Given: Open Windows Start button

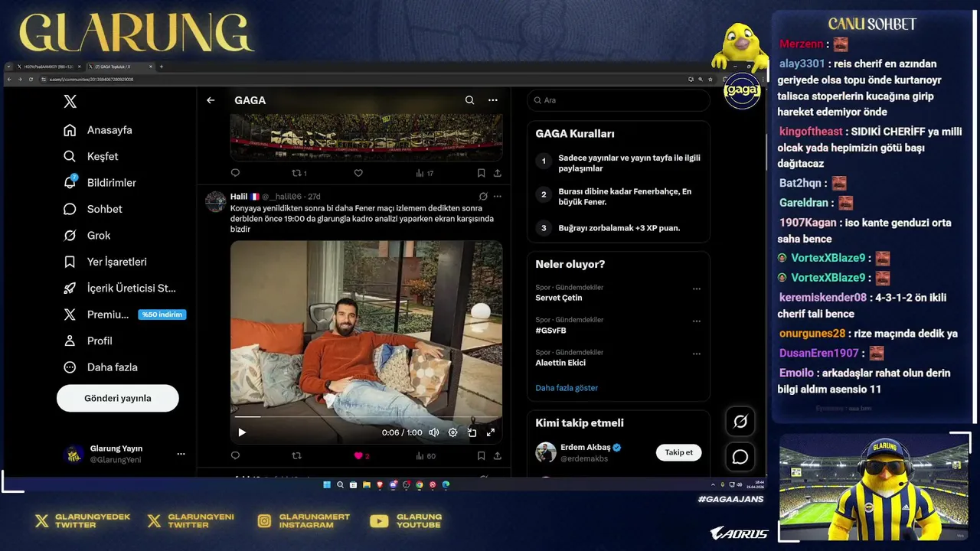Looking at the screenshot, I should 327,484.
